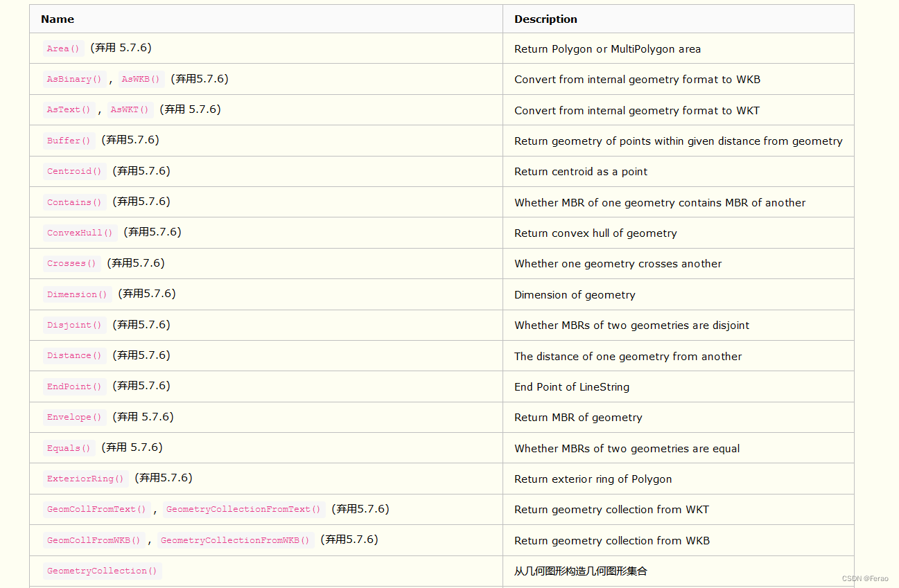Click the Contains() function link
Viewport: 899px width, 588px height.
click(74, 202)
